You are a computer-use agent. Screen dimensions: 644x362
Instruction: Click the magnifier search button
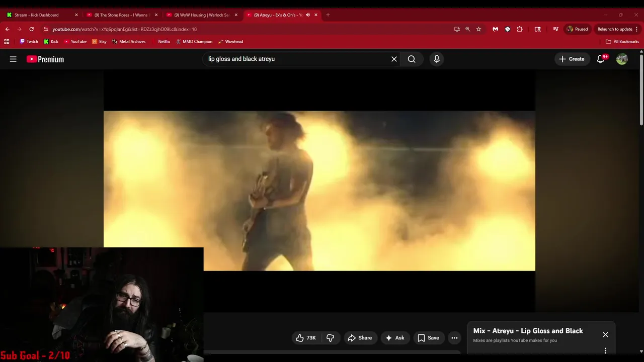[x=412, y=59]
